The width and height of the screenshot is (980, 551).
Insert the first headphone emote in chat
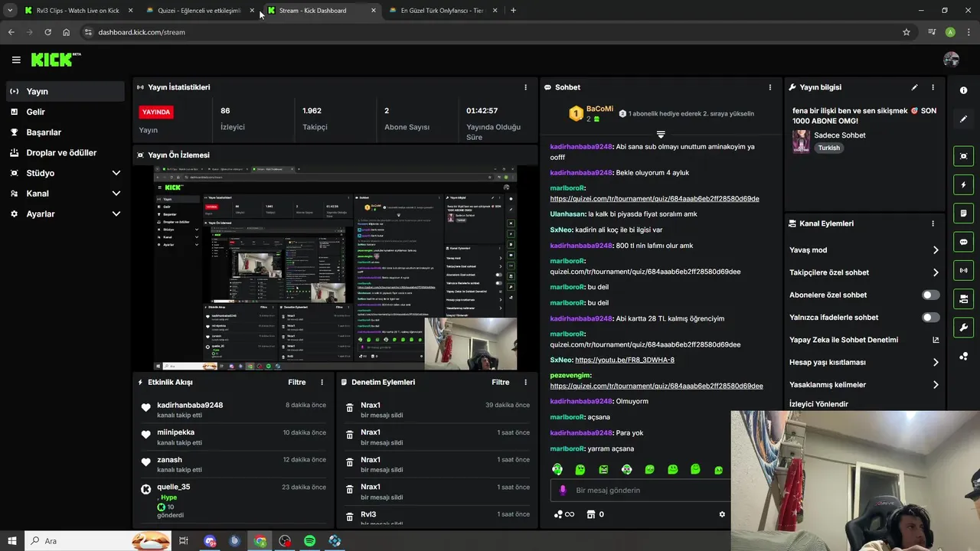557,469
